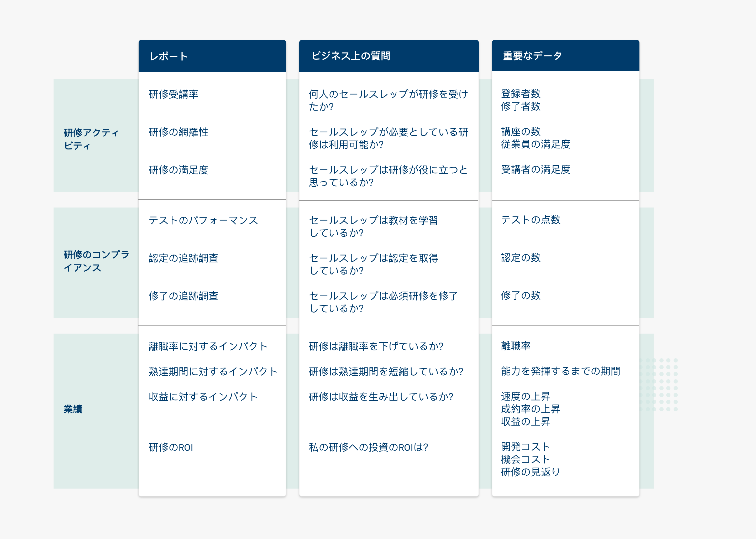Click the 認定の追跡調査 report entry
The height and width of the screenshot is (539, 756).
pyautogui.click(x=183, y=258)
